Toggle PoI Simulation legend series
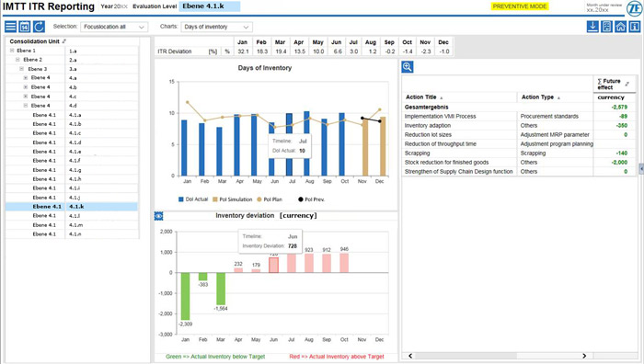 [x=232, y=199]
